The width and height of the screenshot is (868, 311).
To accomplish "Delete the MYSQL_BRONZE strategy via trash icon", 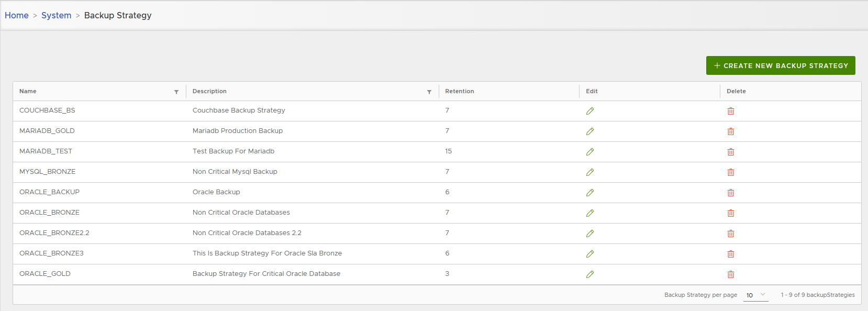I will click(x=731, y=172).
